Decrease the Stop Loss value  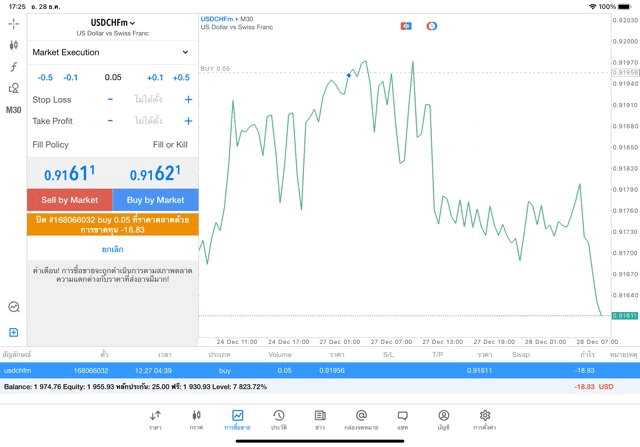[x=110, y=99]
